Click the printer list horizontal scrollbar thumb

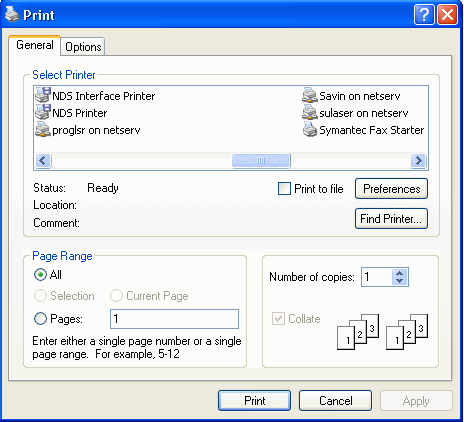pos(261,160)
